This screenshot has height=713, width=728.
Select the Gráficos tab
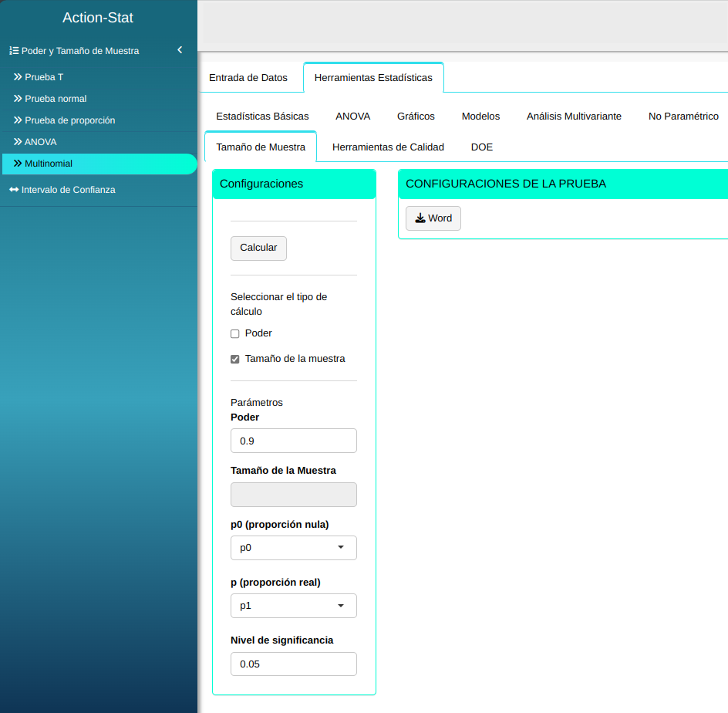pos(416,117)
